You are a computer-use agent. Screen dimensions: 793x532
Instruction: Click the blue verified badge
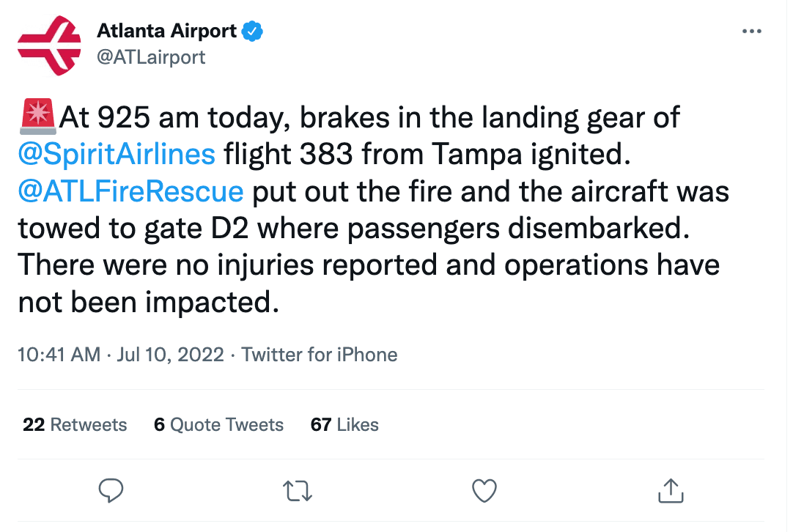point(254,32)
